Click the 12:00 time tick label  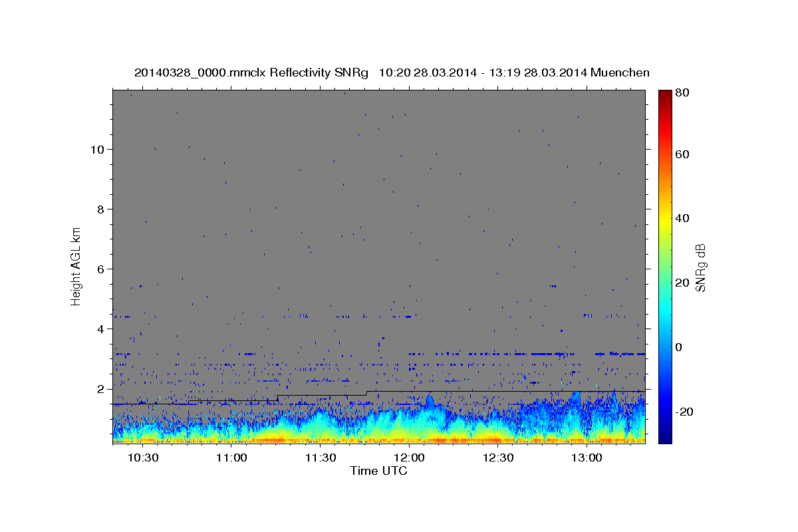click(409, 458)
